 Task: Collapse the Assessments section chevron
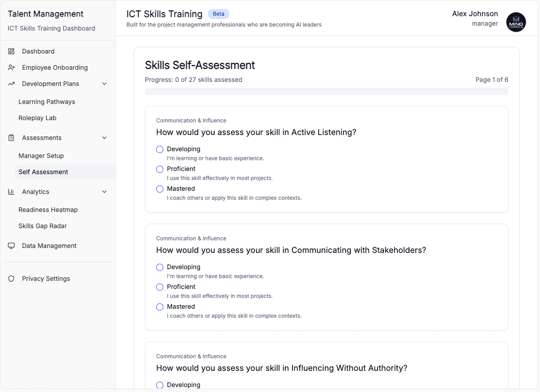104,138
